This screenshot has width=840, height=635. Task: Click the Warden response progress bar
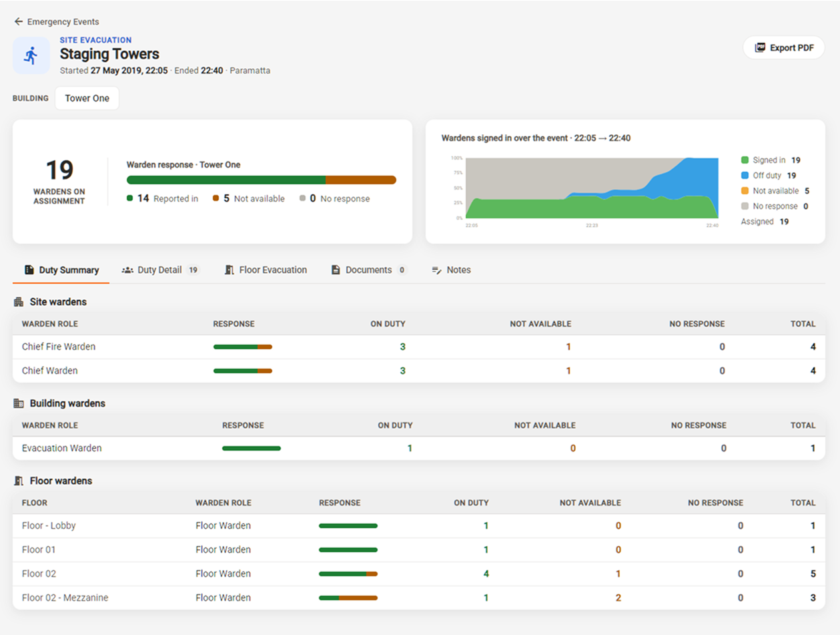tap(262, 180)
